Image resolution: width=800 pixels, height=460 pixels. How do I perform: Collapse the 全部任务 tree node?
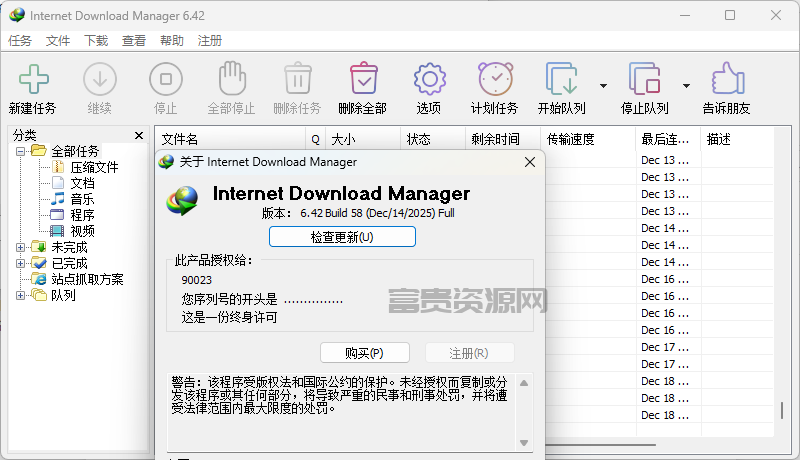point(20,151)
